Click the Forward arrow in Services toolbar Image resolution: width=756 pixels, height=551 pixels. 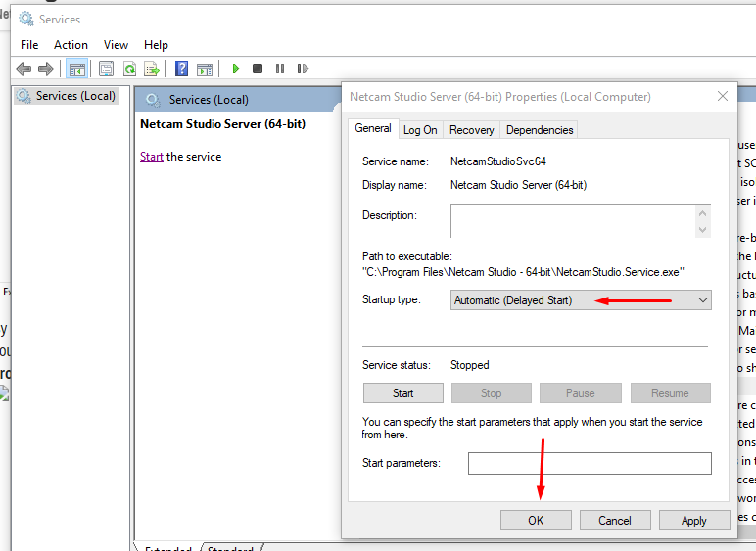[46, 69]
